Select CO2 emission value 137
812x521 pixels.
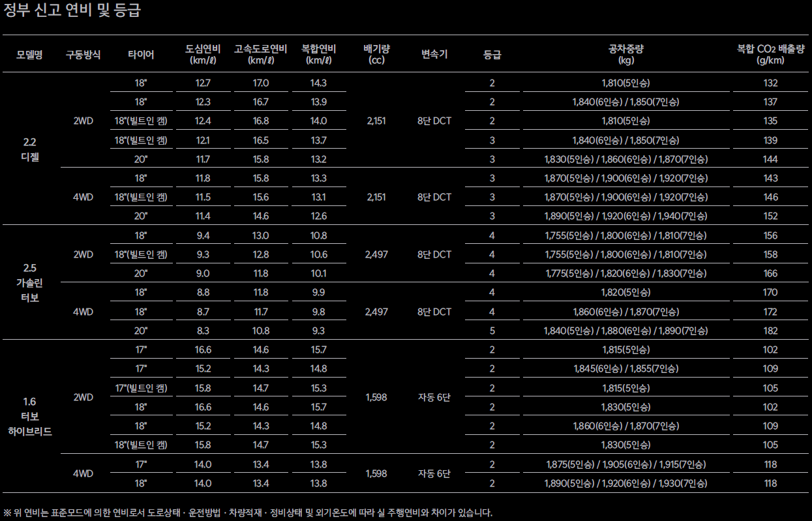(x=770, y=102)
